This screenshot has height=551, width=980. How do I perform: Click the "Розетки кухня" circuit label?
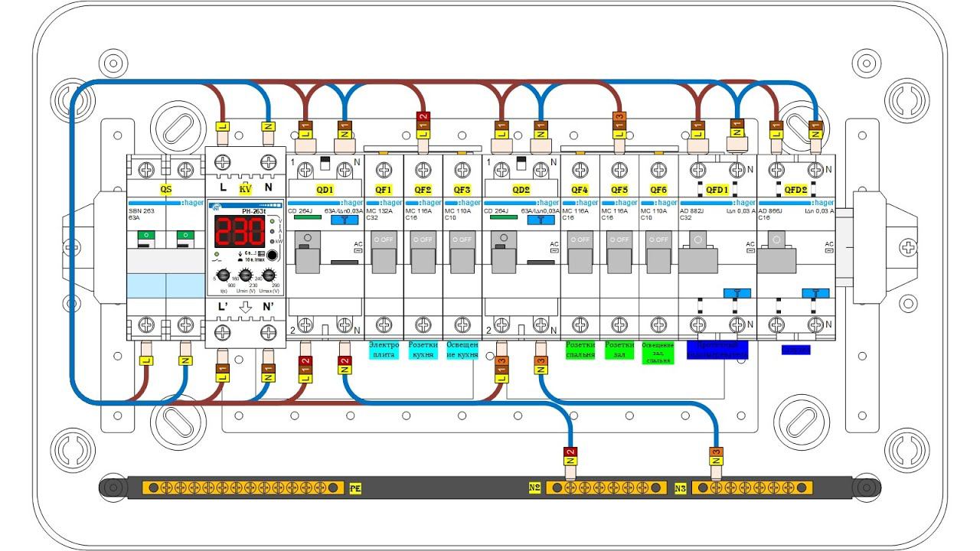pyautogui.click(x=423, y=350)
